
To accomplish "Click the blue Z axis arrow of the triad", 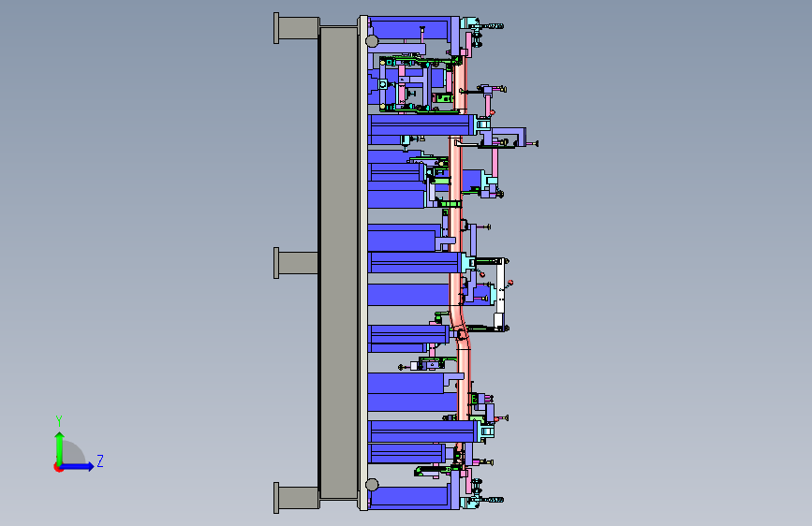I will 78,466.
